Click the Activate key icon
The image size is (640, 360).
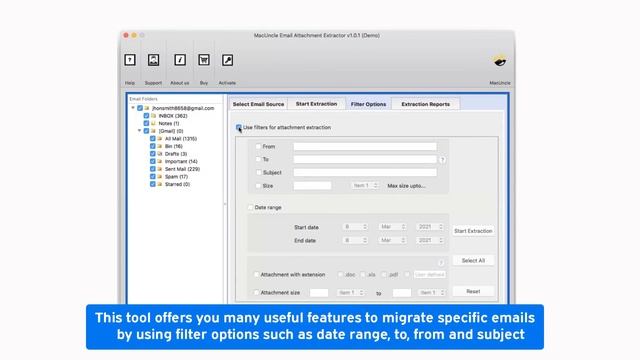[x=227, y=60]
